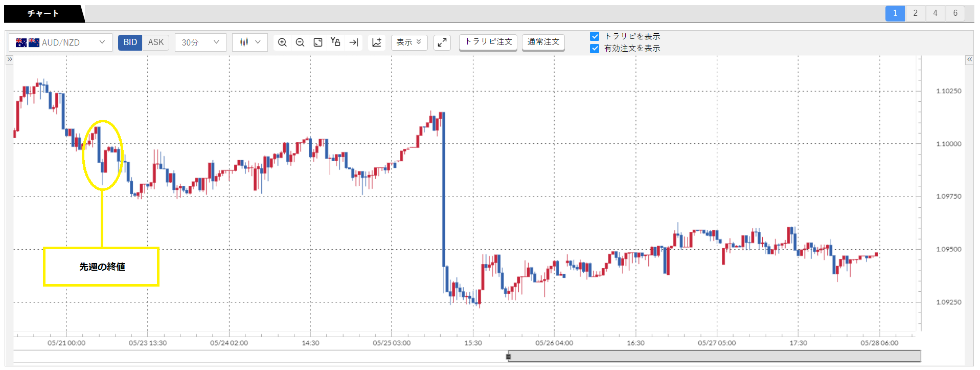This screenshot has height=370, width=980.
Task: Click 05/28 06:00 time axis label
Action: (x=879, y=343)
